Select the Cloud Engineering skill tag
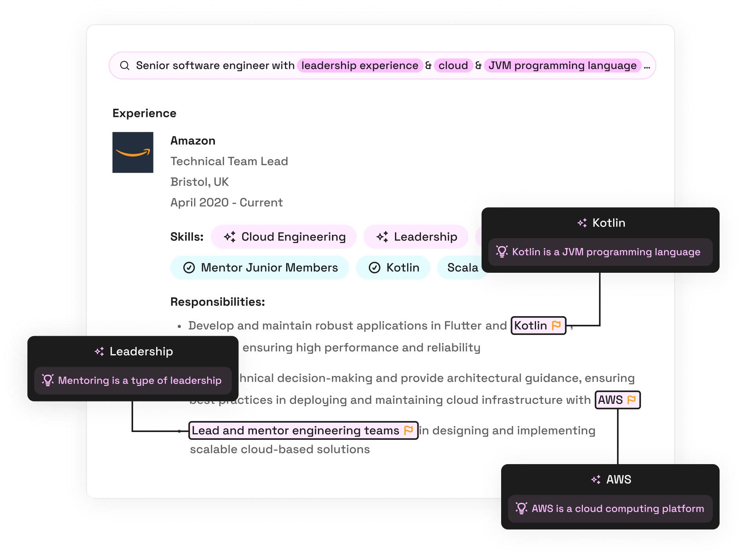This screenshot has height=560, width=747. tap(284, 237)
